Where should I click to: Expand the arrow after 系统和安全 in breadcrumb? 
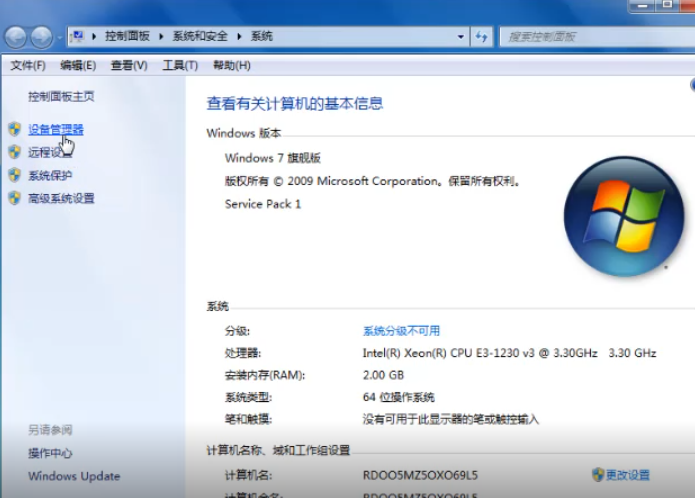[240, 37]
